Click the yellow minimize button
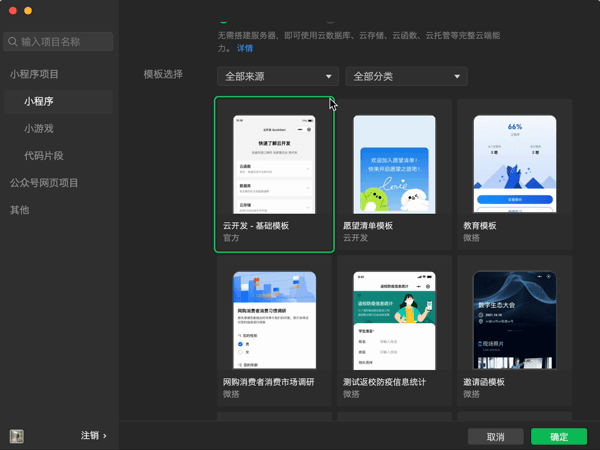 coord(28,10)
